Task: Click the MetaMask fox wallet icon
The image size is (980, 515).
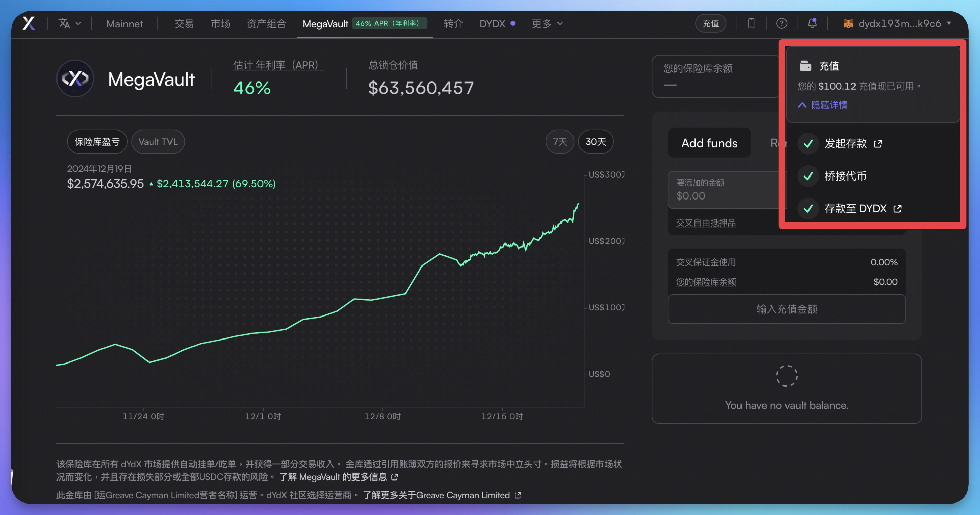Action: coord(848,23)
